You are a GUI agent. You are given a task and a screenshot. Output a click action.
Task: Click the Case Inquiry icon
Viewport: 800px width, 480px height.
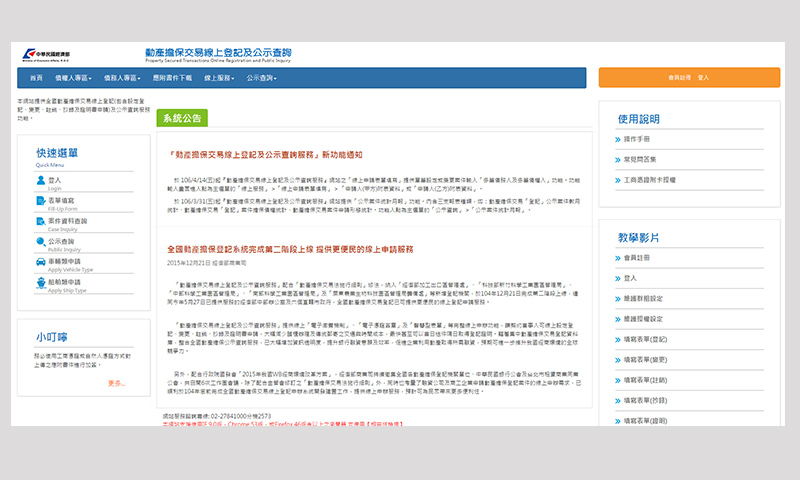click(x=41, y=221)
